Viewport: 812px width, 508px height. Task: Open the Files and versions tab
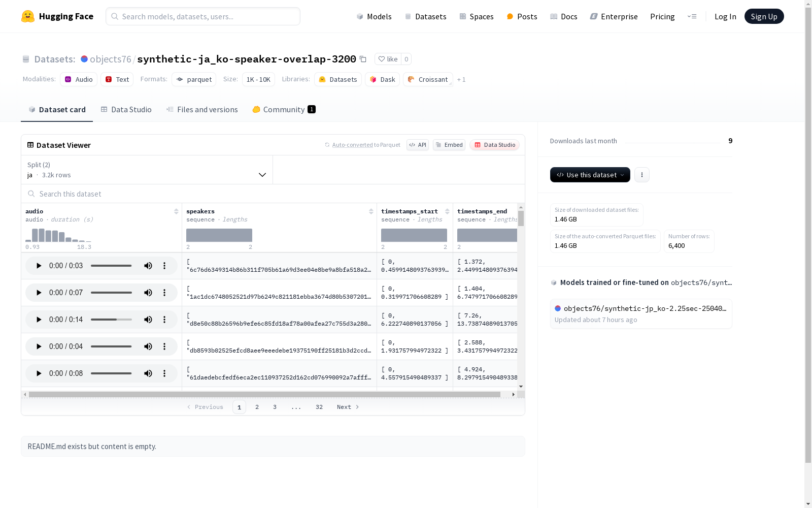click(x=202, y=110)
